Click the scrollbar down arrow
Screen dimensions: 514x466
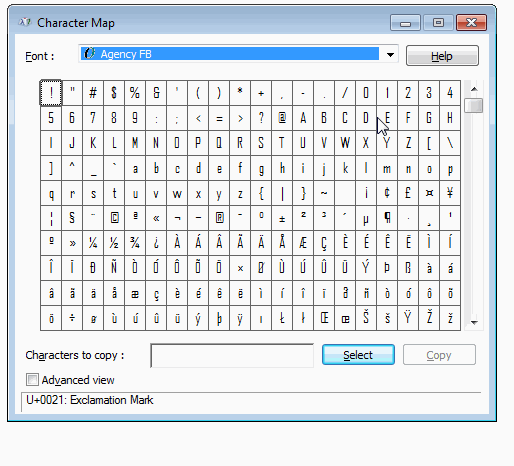pyautogui.click(x=474, y=322)
